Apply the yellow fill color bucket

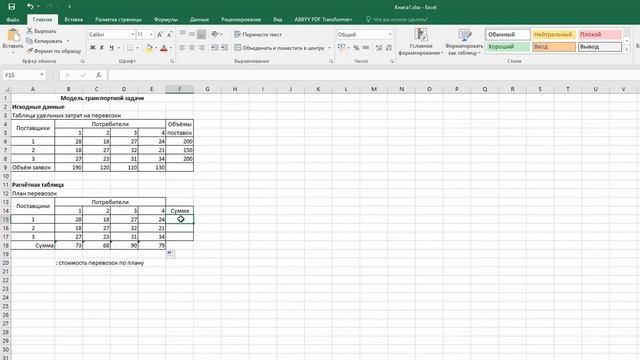[149, 48]
